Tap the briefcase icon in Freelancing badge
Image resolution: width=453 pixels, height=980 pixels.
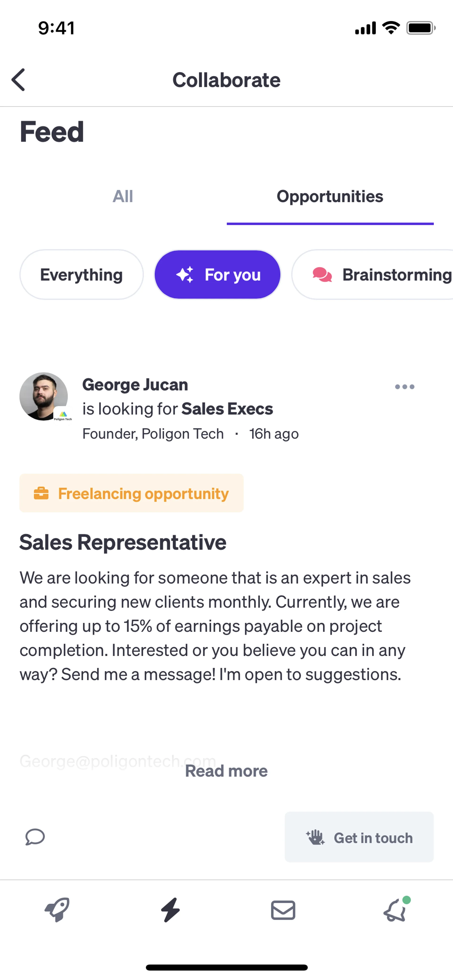41,493
